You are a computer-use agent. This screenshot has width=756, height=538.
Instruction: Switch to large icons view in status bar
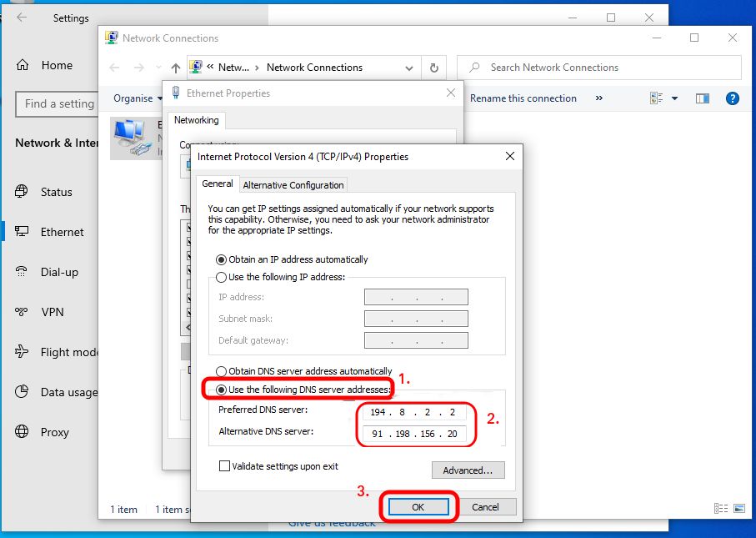point(738,509)
